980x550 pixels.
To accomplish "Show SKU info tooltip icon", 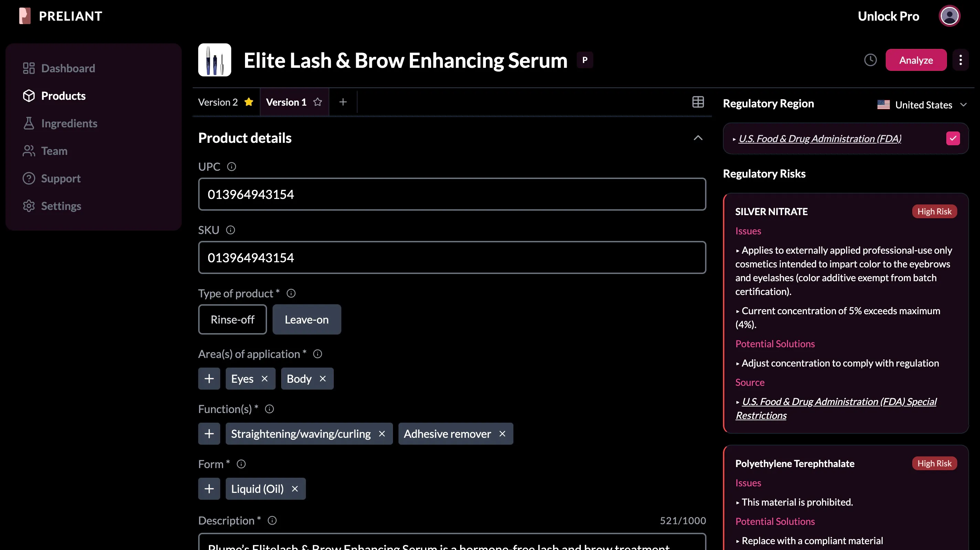I will click(230, 230).
